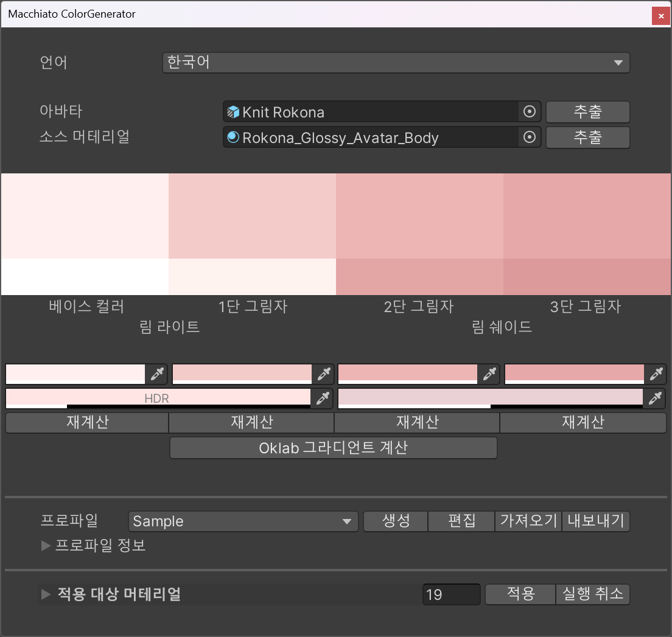The image size is (672, 637).
Task: Click 재계산 under the base color field
Action: (x=87, y=422)
